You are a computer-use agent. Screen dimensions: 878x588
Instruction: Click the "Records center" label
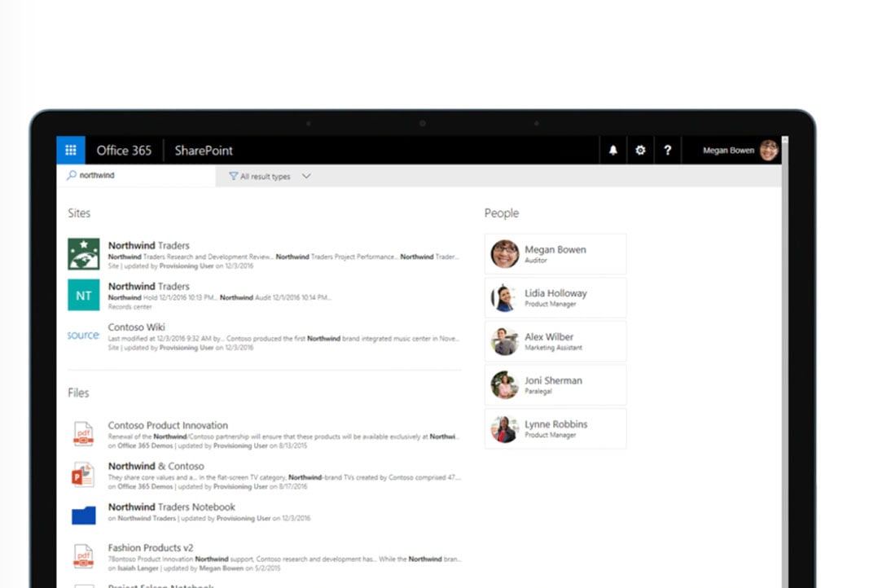[x=130, y=307]
